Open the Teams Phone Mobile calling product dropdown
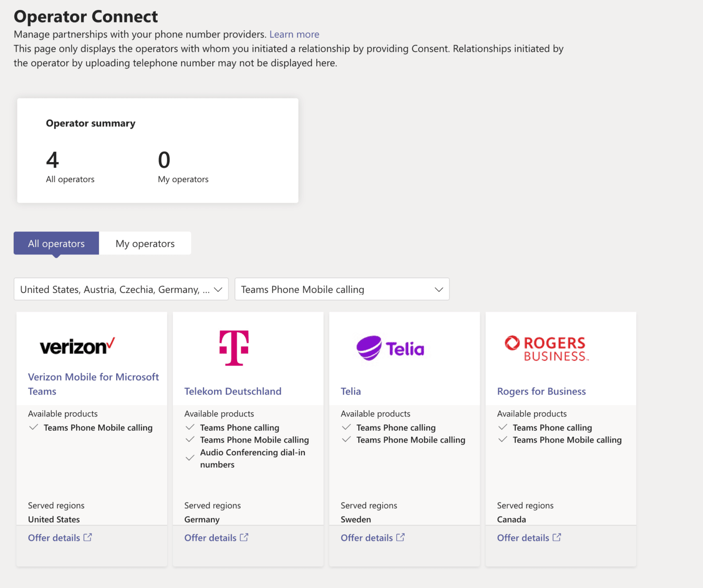This screenshot has height=588, width=703. (342, 289)
